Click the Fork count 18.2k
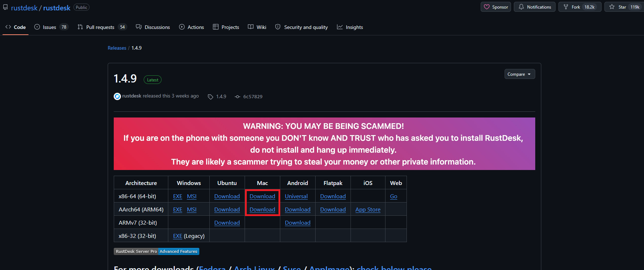 (x=589, y=7)
